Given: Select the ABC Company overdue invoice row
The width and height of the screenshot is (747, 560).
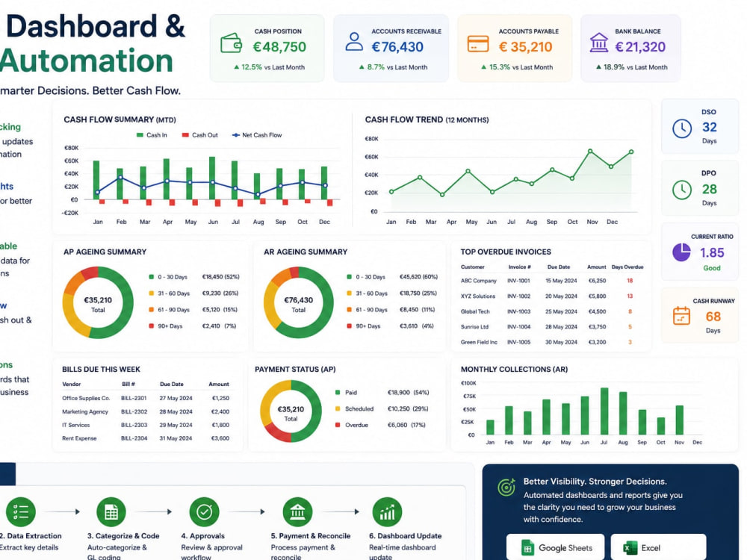Looking at the screenshot, I should 552,281.
